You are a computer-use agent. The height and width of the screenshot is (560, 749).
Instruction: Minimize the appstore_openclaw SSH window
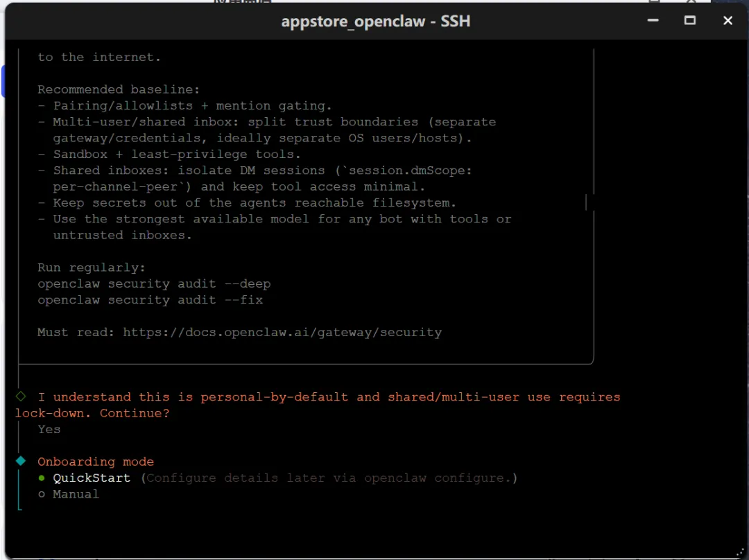(x=653, y=21)
